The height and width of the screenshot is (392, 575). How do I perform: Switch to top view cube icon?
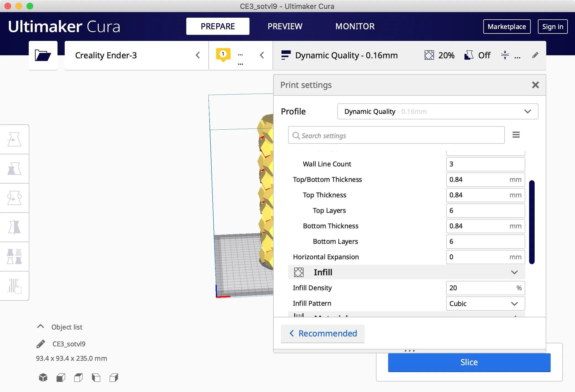point(79,378)
